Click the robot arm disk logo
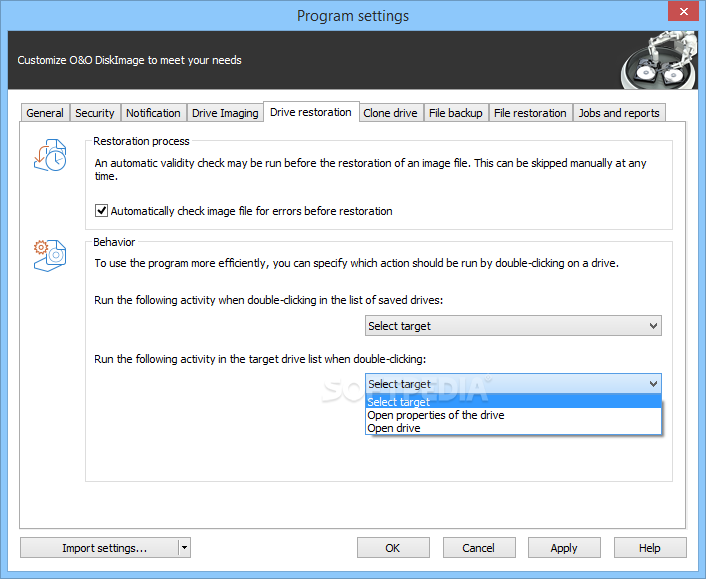Image resolution: width=706 pixels, height=579 pixels. click(x=658, y=60)
